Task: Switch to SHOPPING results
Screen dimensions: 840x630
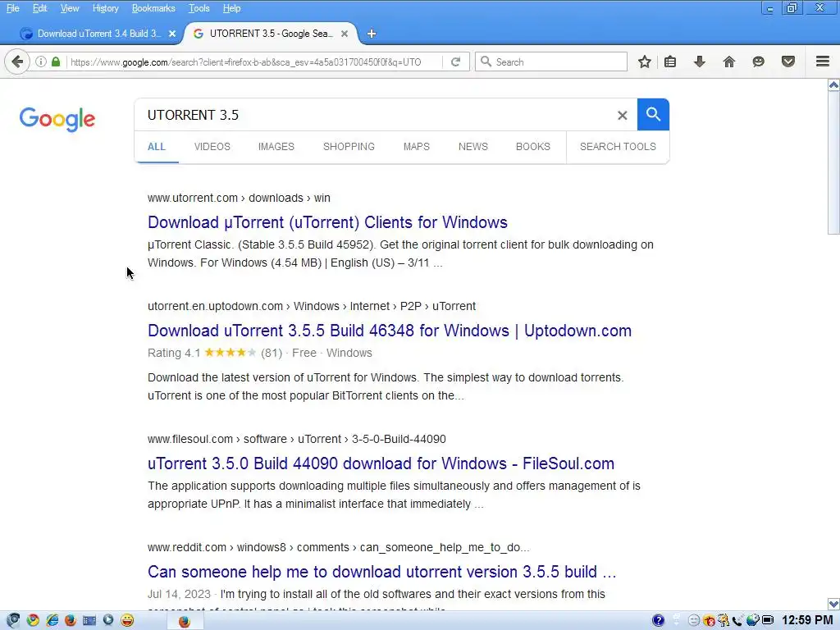Action: [x=349, y=147]
